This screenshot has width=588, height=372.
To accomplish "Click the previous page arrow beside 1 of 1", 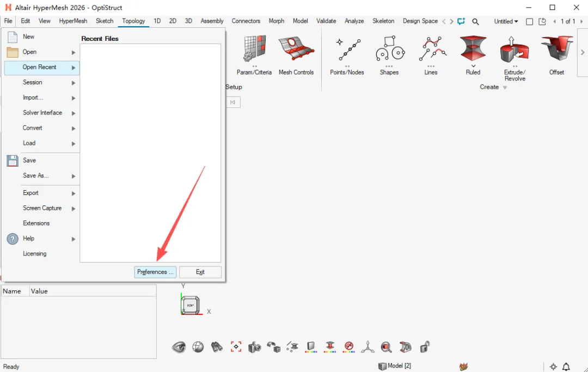I will coord(554,21).
